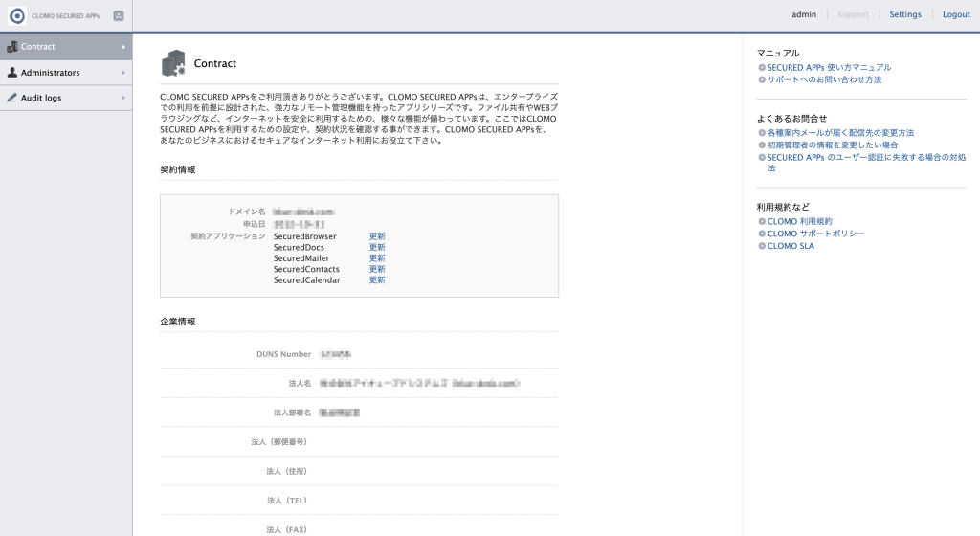Click the large Contract server icon in header
This screenshot has width=980, height=536.
point(173,63)
